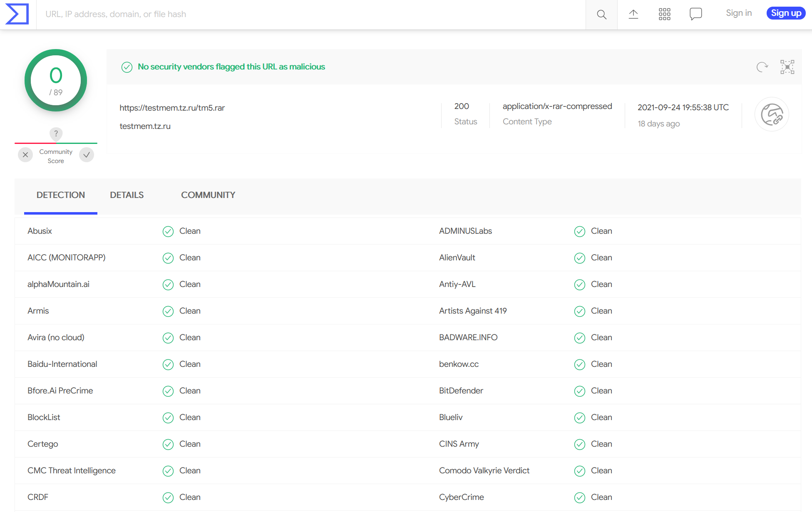Click the Armis clean check icon

[168, 311]
